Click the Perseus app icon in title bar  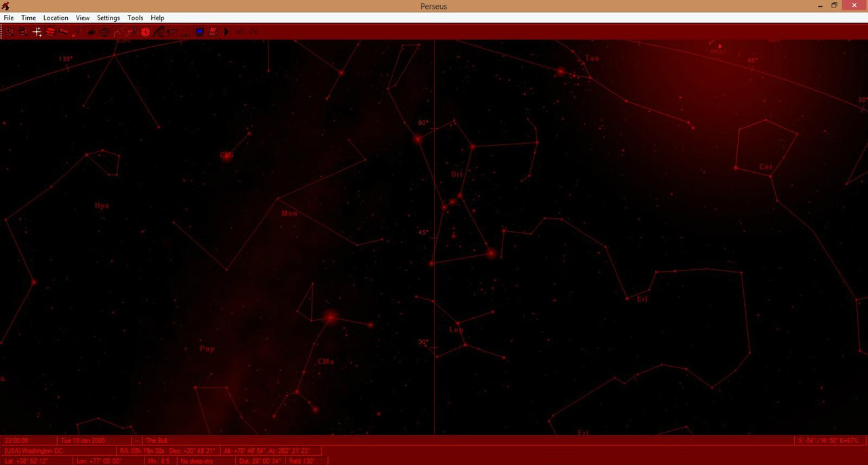pyautogui.click(x=5, y=6)
